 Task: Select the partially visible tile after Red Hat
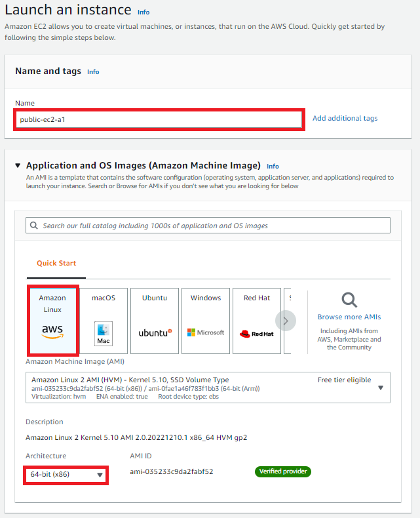(x=288, y=321)
